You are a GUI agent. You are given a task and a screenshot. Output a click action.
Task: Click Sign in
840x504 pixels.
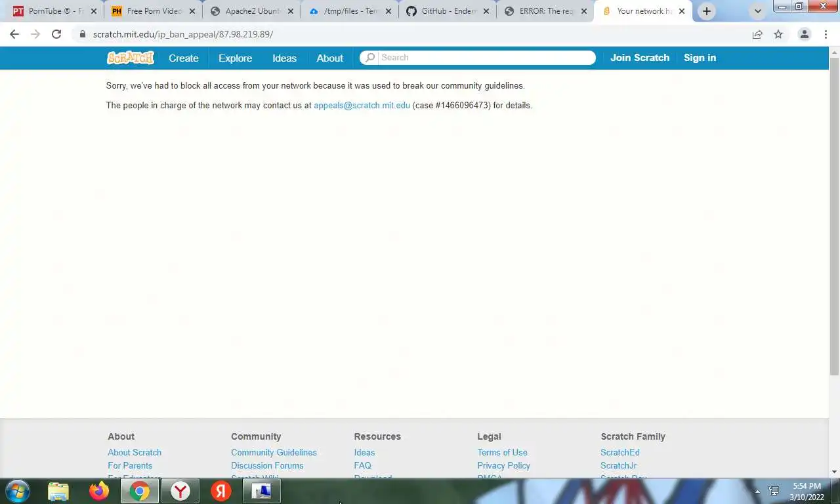coord(700,58)
